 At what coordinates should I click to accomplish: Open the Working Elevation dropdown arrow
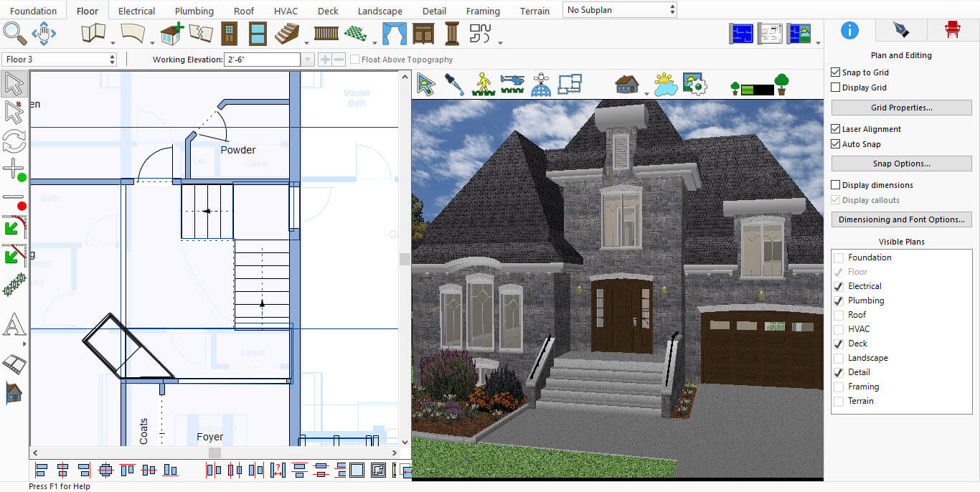point(308,60)
